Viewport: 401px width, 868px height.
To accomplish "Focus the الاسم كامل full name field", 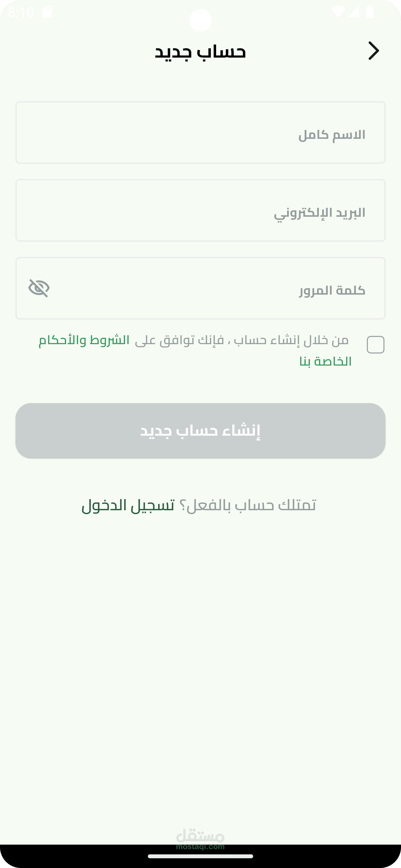I will (200, 132).
